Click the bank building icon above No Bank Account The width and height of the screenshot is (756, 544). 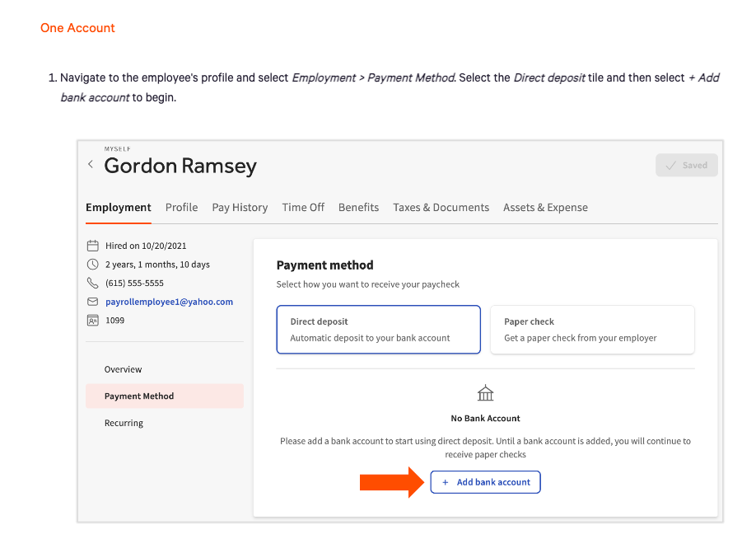(486, 393)
